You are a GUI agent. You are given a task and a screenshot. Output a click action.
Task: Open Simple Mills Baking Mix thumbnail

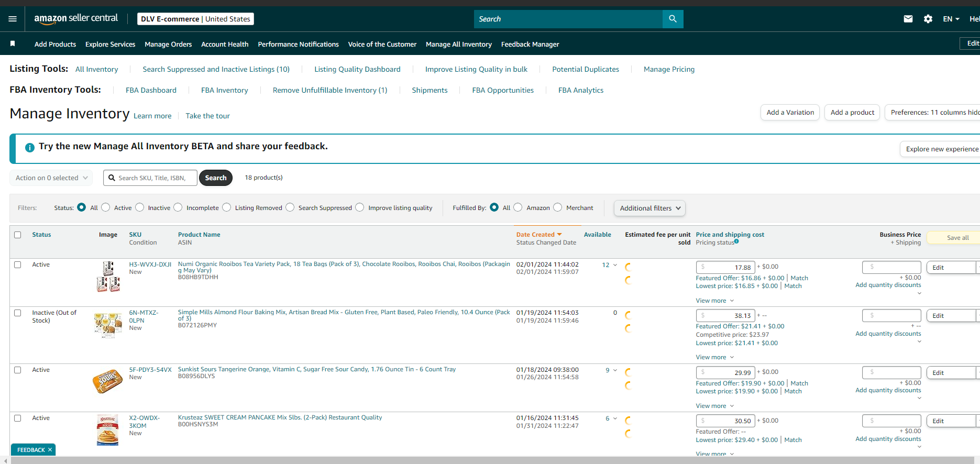pyautogui.click(x=108, y=325)
